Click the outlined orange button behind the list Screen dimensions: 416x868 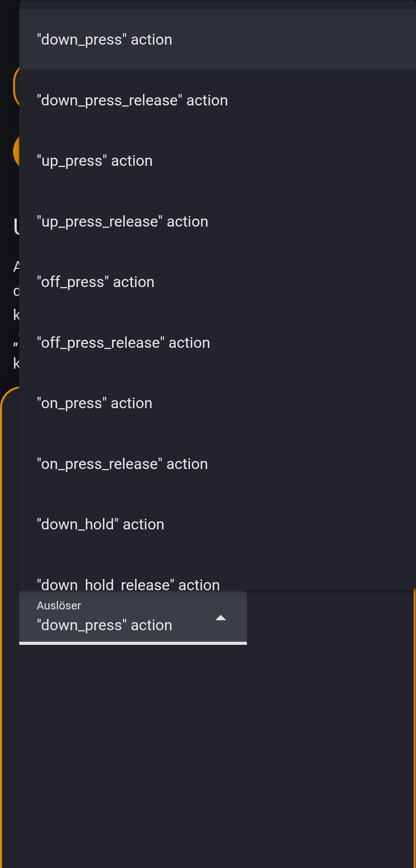pos(16,87)
